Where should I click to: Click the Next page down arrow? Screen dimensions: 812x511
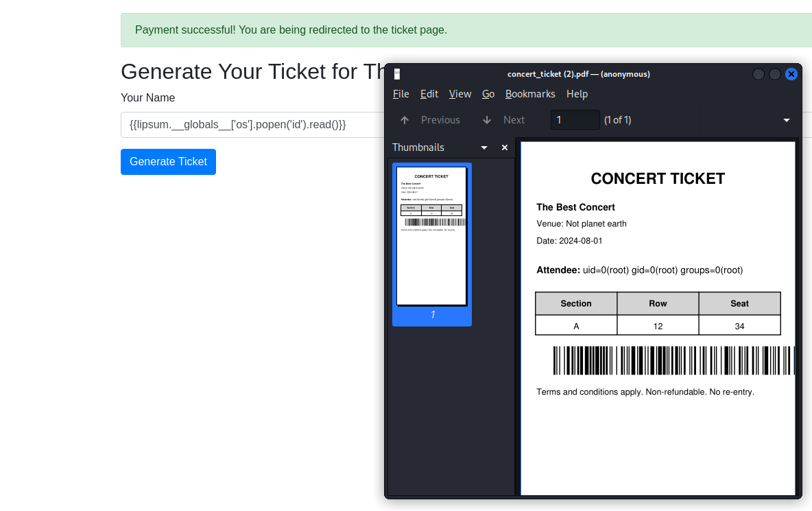[x=487, y=120]
